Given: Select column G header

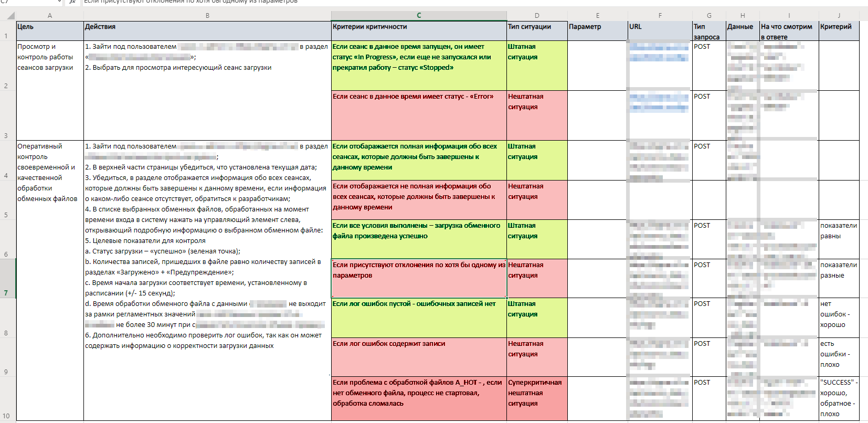Looking at the screenshot, I should click(x=709, y=16).
